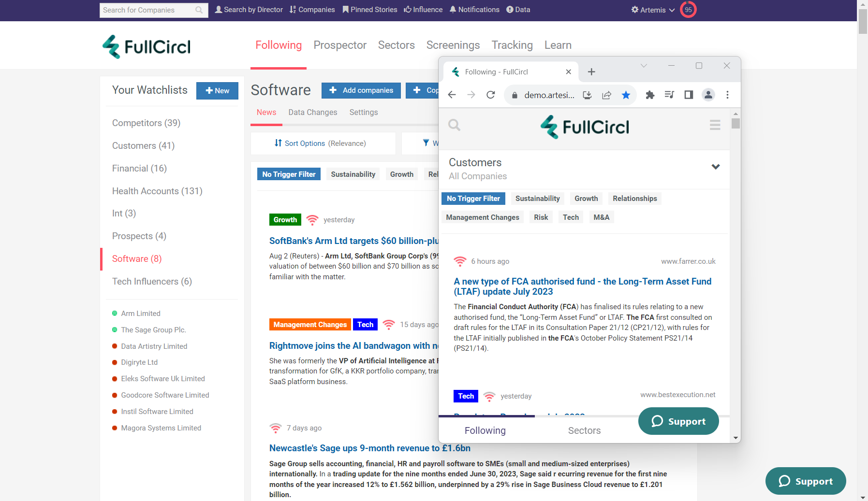
Task: Open the browser extensions puzzle icon
Action: click(x=650, y=95)
